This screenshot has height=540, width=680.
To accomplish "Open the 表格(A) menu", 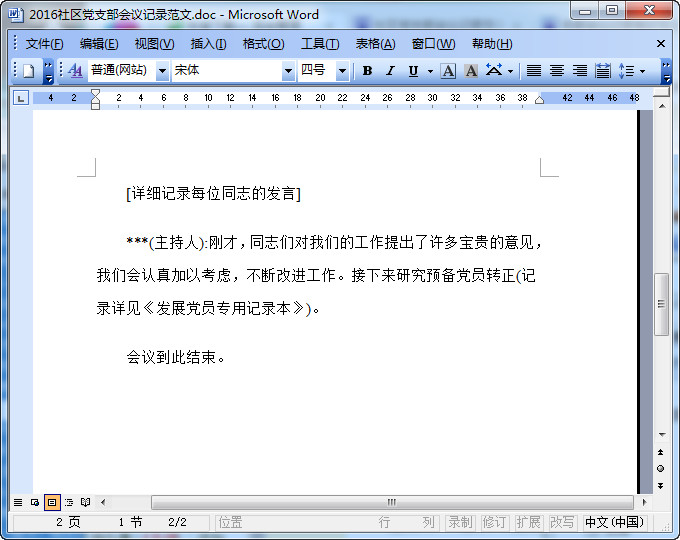I will 376,44.
